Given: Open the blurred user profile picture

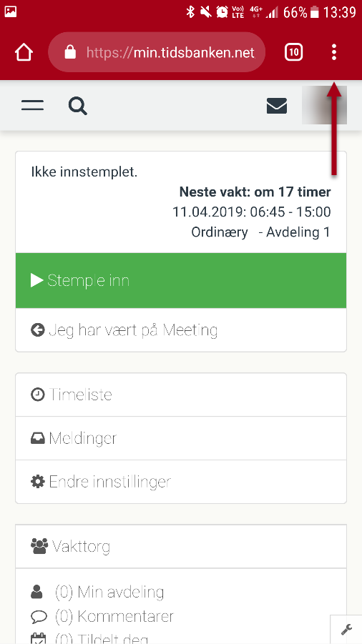Looking at the screenshot, I should tap(325, 105).
